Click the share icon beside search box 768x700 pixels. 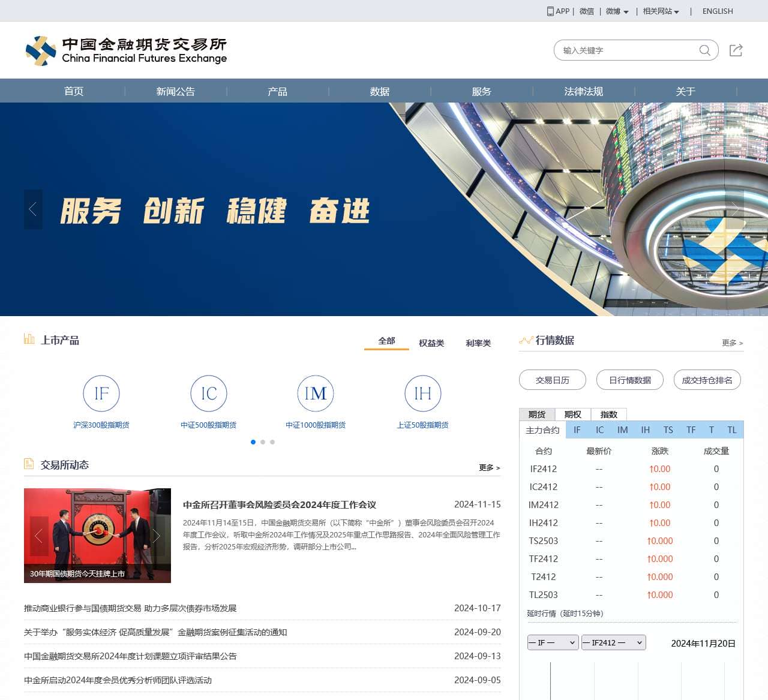pos(736,50)
